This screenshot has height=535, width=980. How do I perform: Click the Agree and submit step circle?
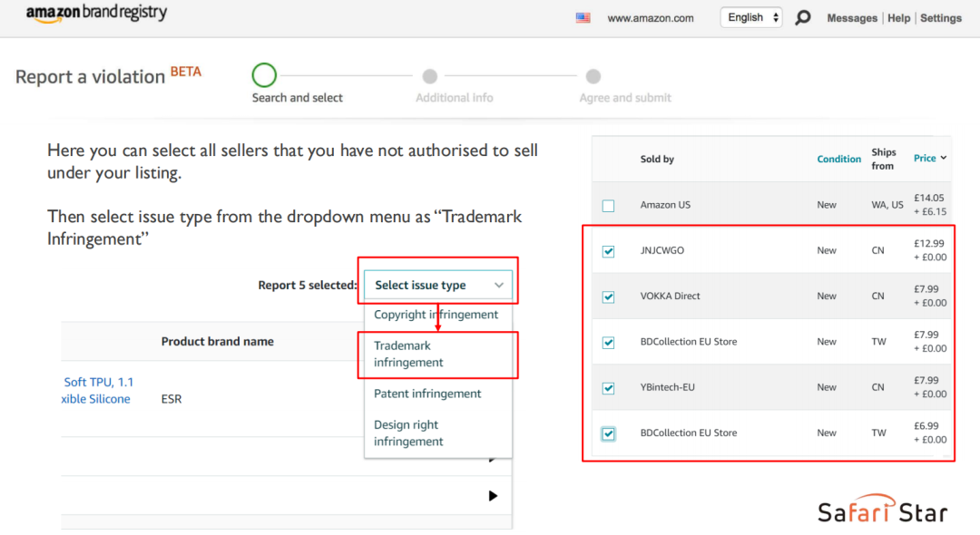point(593,77)
